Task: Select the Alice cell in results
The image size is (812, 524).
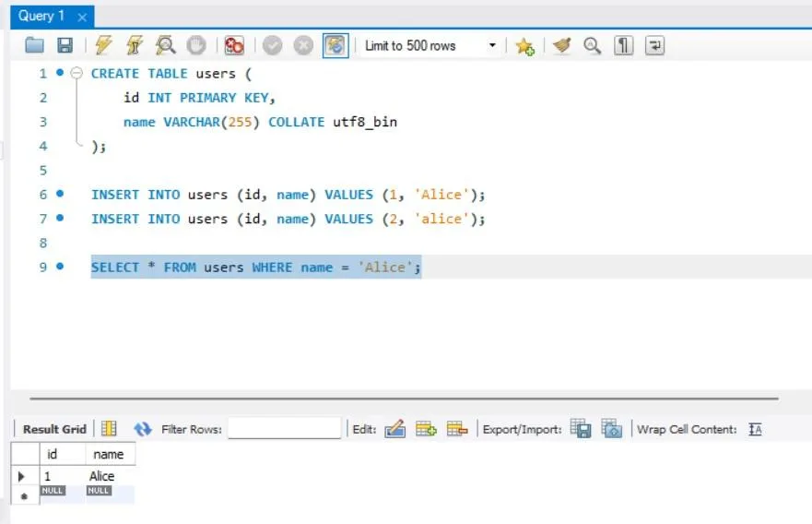Action: pos(111,476)
